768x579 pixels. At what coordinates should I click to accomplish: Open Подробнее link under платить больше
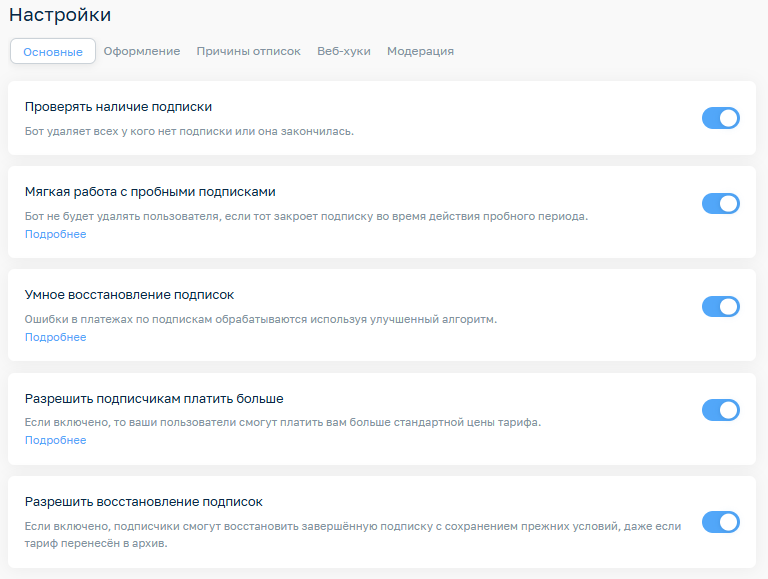tap(55, 440)
